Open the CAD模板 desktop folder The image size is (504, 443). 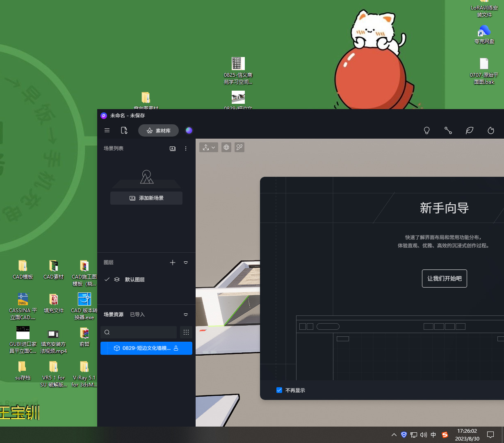pyautogui.click(x=23, y=270)
